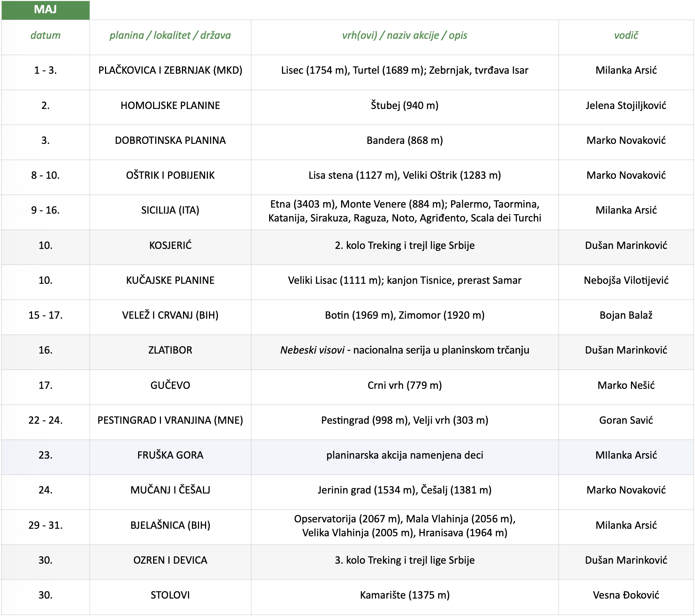Click the date cell 29 - 31.
Viewport: 695px width, 616px height.
(45, 526)
